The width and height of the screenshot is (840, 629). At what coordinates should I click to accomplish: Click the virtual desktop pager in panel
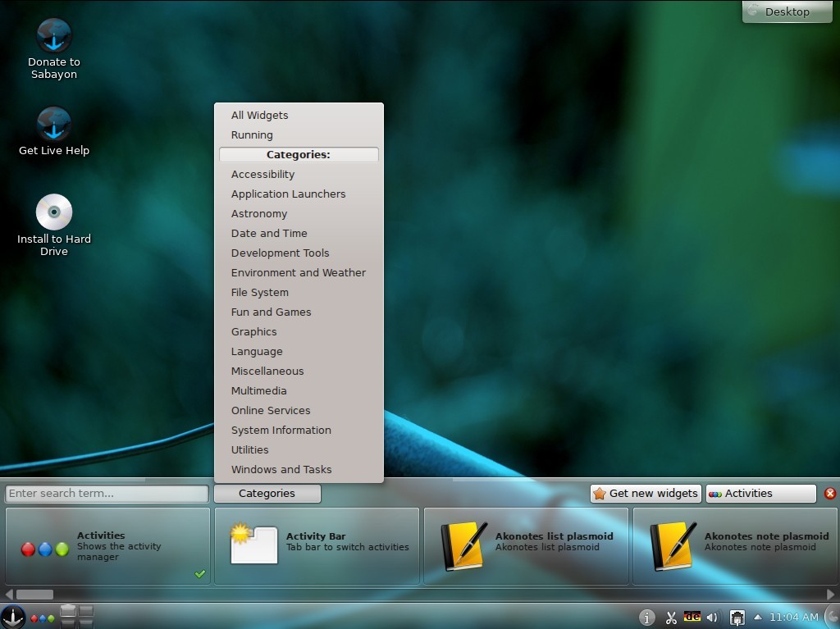click(76, 617)
